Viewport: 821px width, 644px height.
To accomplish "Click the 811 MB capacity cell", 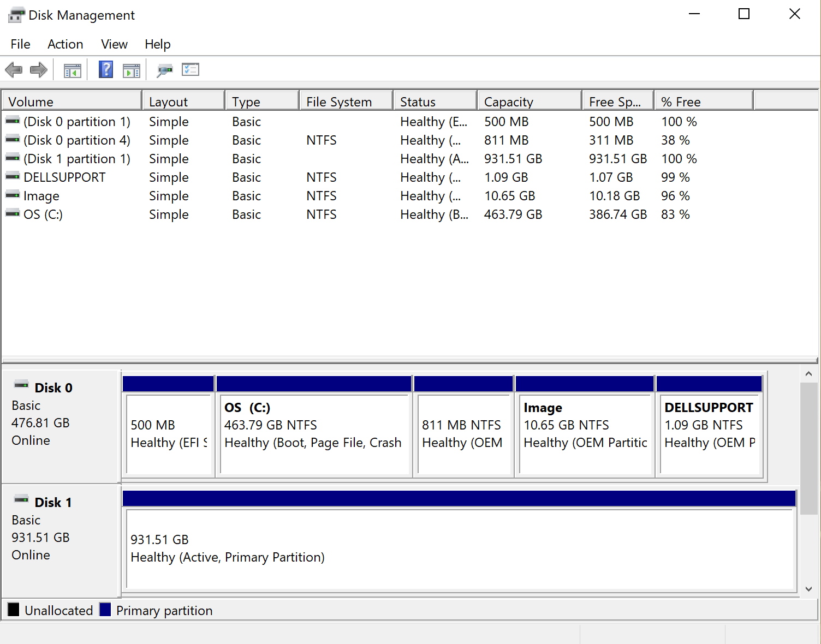I will [x=507, y=140].
